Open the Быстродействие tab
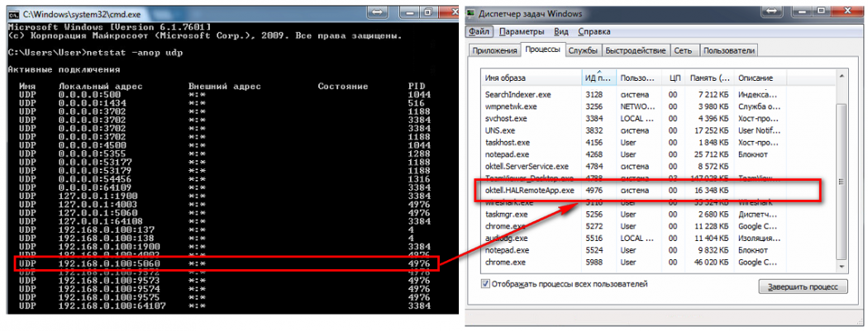The width and height of the screenshot is (868, 331). coord(635,50)
